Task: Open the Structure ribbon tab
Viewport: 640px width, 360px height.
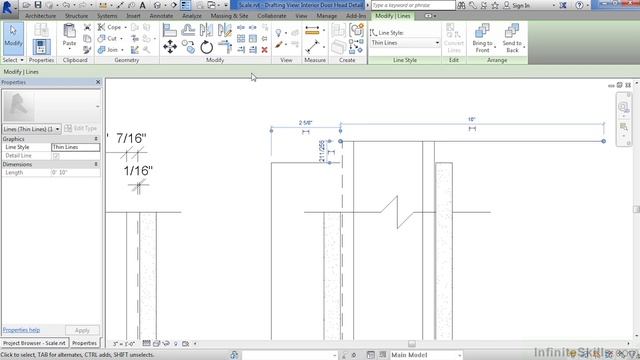Action: [x=76, y=16]
